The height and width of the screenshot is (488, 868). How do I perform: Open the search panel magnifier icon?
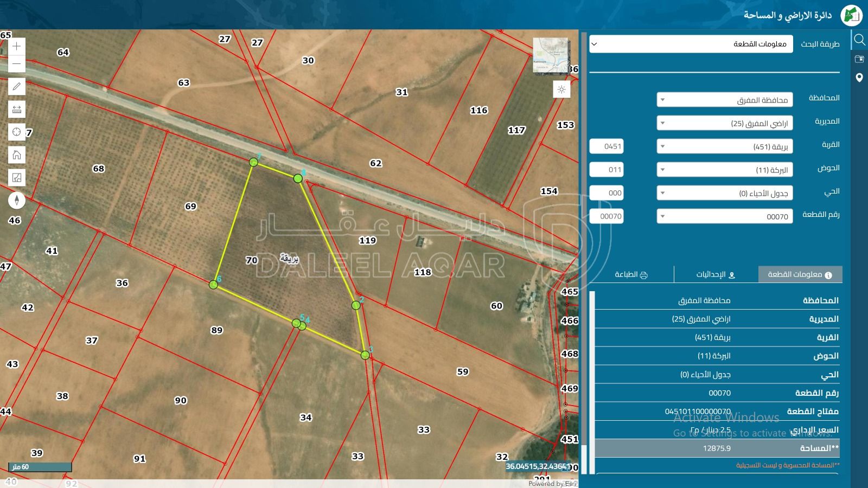(859, 40)
